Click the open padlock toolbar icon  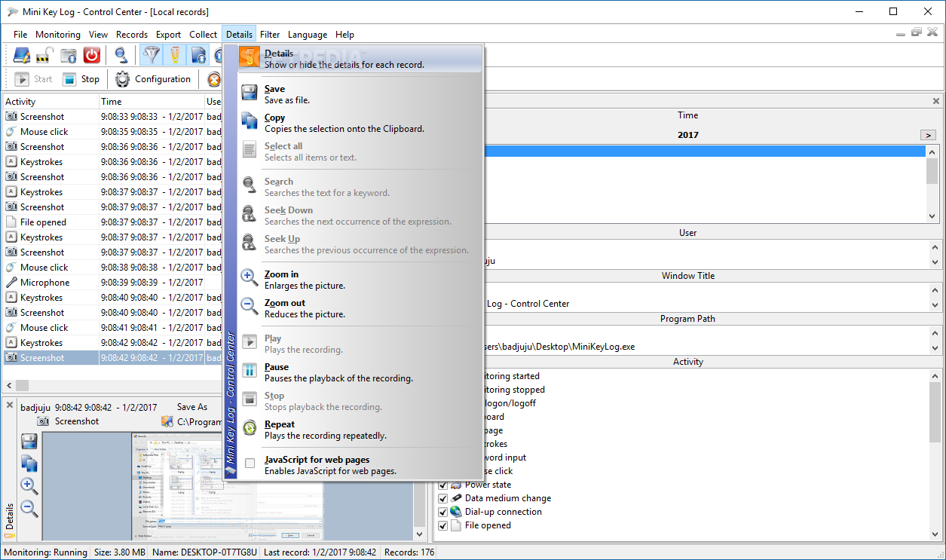pyautogui.click(x=44, y=55)
